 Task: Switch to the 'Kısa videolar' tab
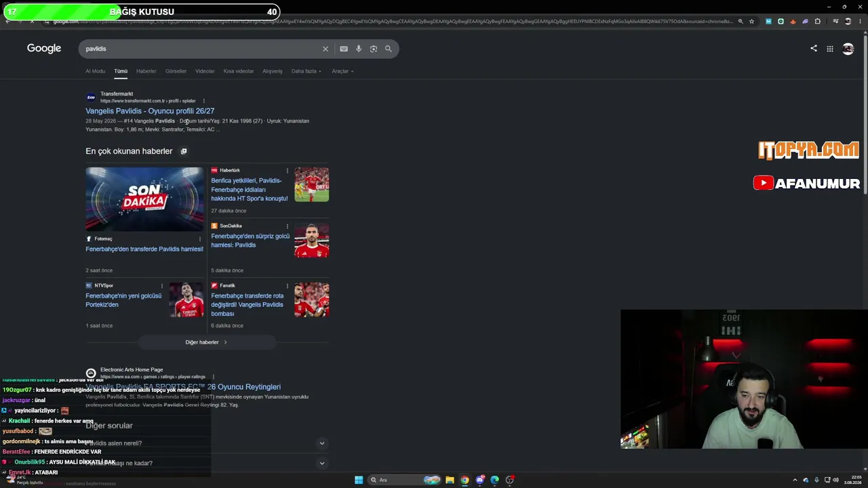(x=239, y=71)
